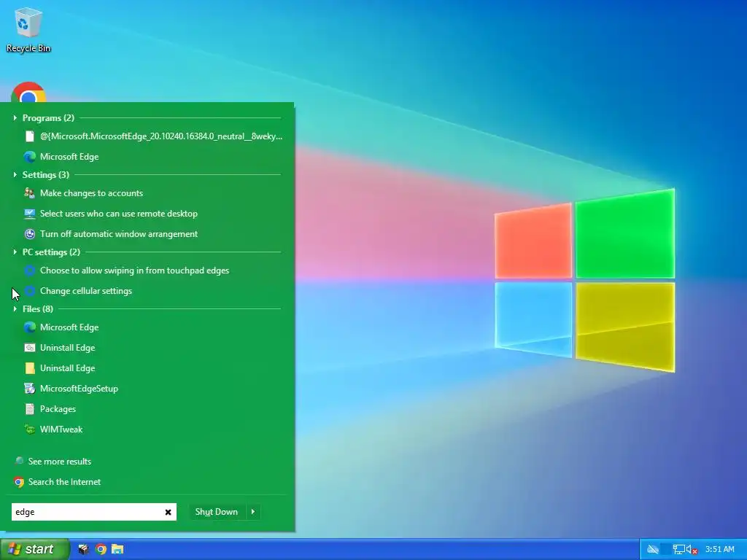The image size is (747, 560).
Task: Open the Chrome desktop icon behind the menu
Action: tap(28, 93)
